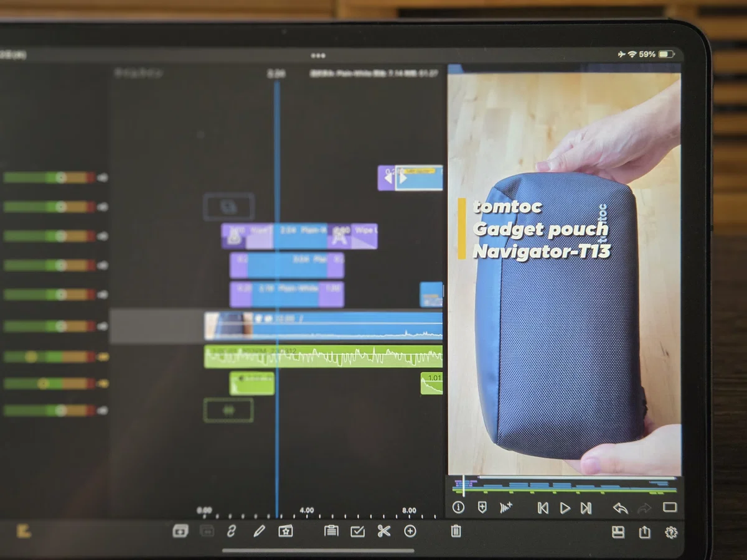The width and height of the screenshot is (747, 560).
Task: Open the settings gear
Action: coord(670,533)
